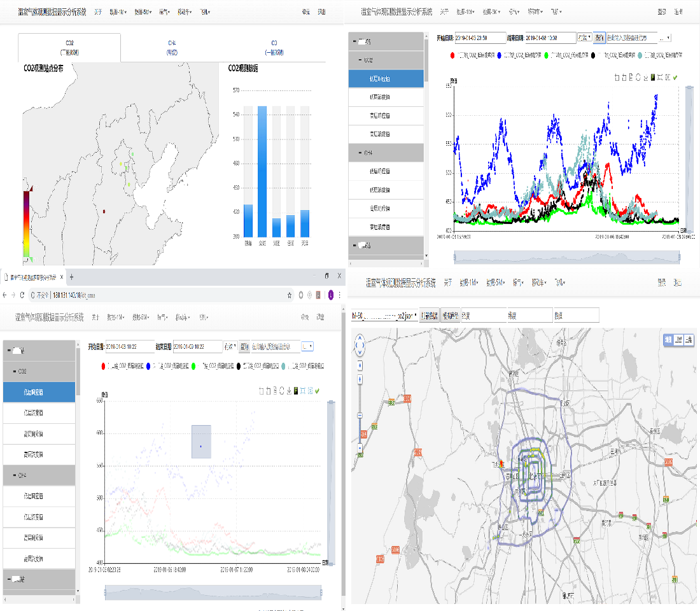The width and height of the screenshot is (700, 611).
Task: Click the green checkmark icon in top-right chart toolbar
Action: (675, 78)
